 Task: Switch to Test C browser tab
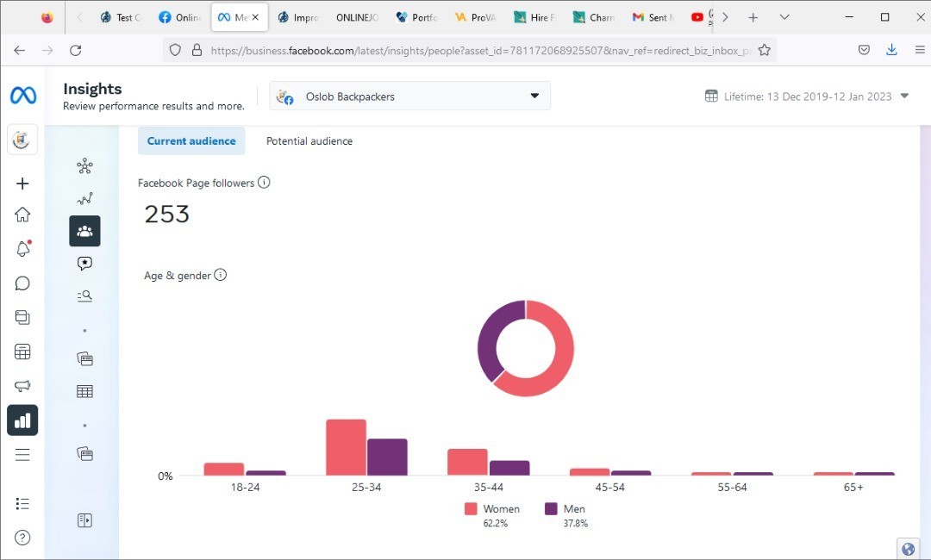[121, 17]
